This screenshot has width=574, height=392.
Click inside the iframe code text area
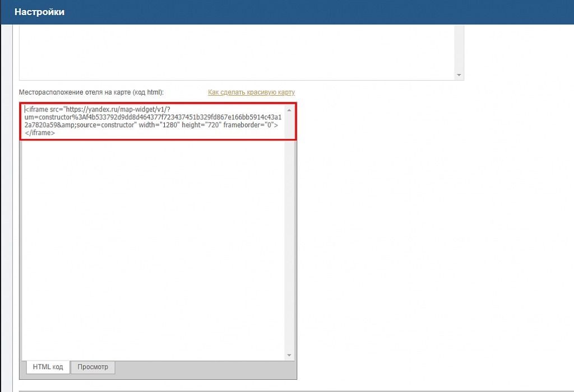click(x=153, y=232)
